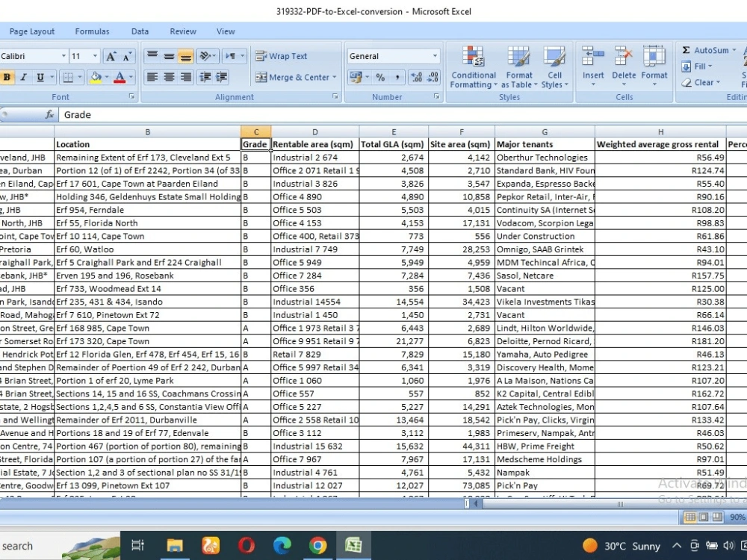747x560 pixels.
Task: Increase font size with Grow Font
Action: (x=111, y=56)
